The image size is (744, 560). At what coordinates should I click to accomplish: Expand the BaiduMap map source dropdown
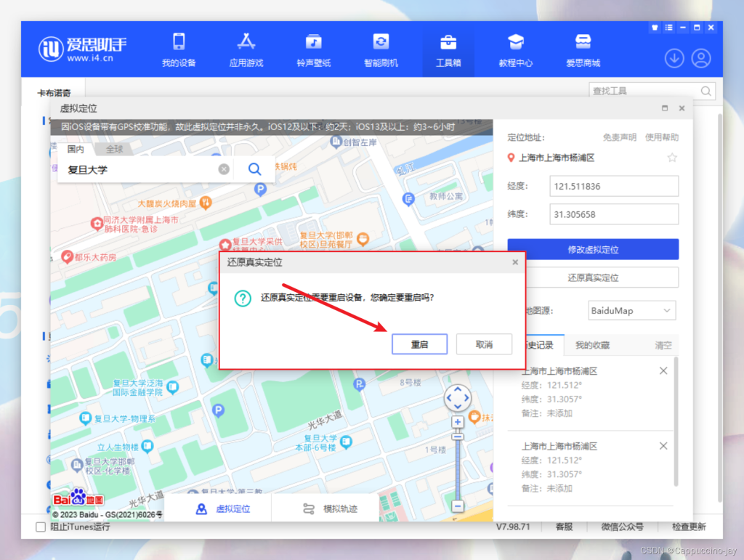[631, 311]
